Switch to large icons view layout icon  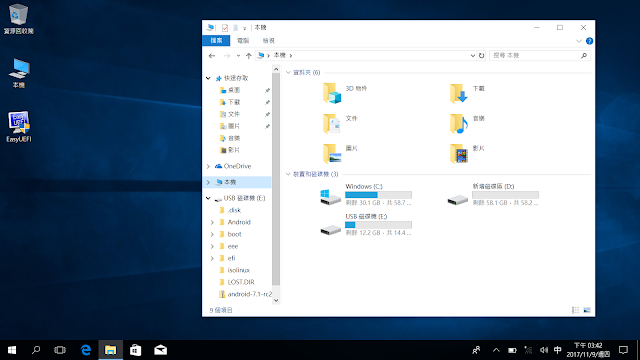[x=587, y=310]
